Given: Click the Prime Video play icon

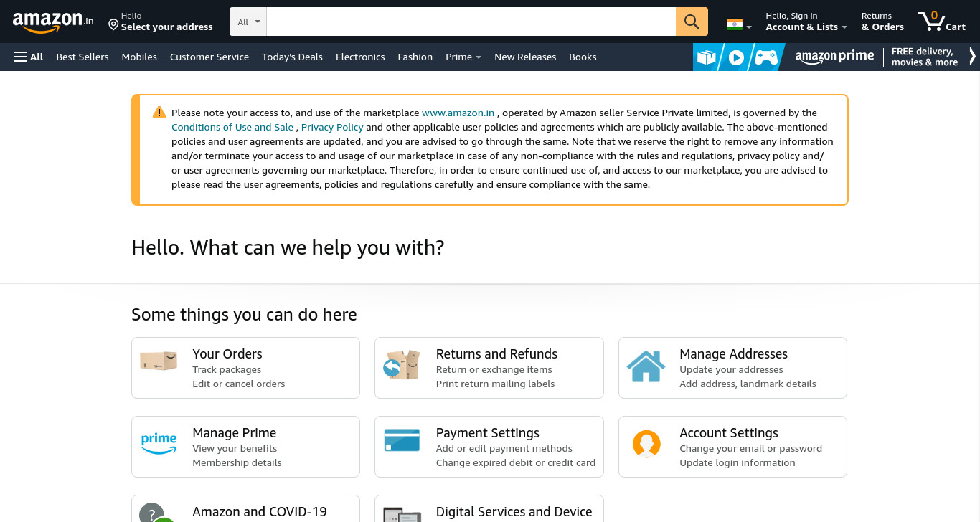Looking at the screenshot, I should (x=736, y=57).
